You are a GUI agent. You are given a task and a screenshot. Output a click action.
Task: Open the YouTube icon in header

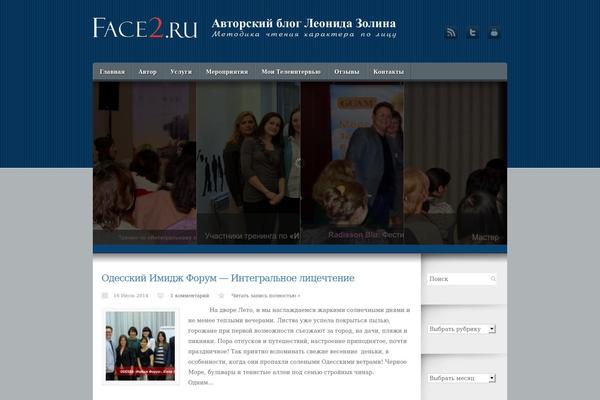pos(494,33)
